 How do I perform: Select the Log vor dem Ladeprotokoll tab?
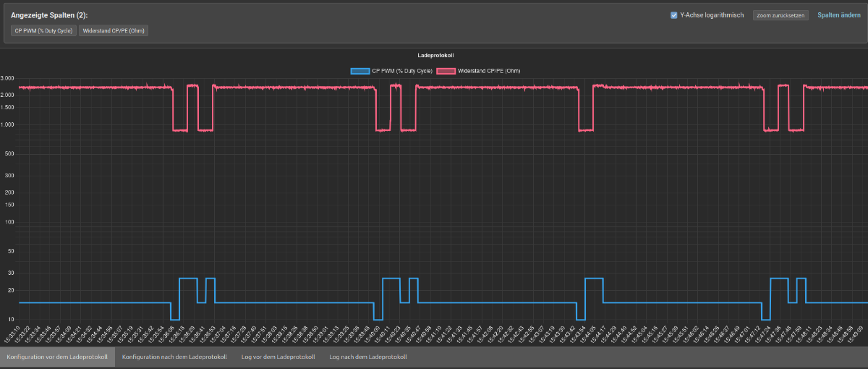[278, 357]
